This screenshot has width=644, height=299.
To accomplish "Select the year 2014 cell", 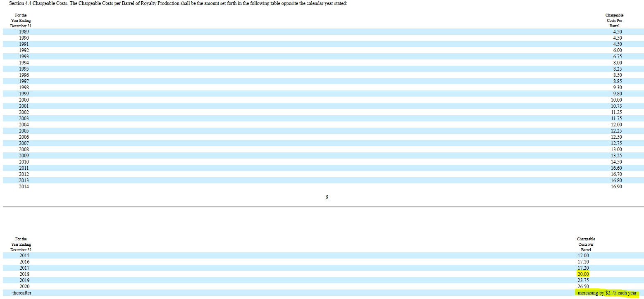I will click(x=24, y=186).
